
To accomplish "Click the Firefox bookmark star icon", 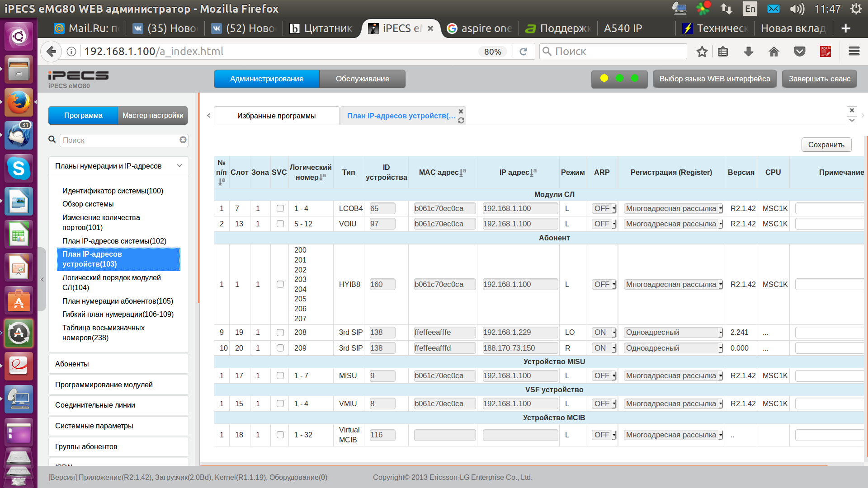I will (702, 52).
